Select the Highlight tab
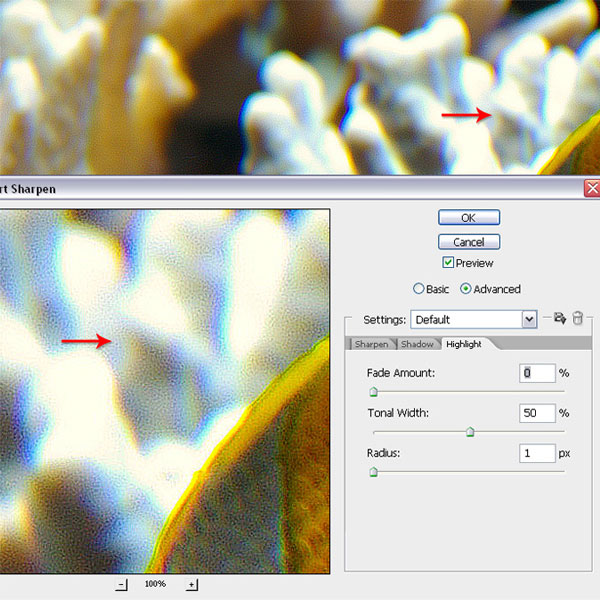600x600 pixels. (x=464, y=344)
